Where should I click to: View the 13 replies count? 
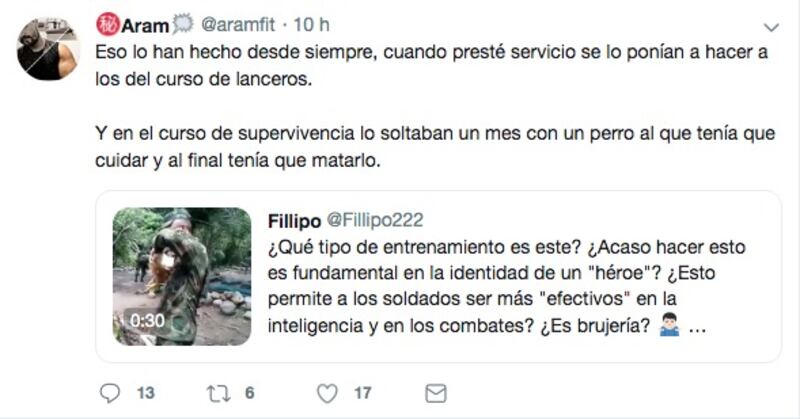click(145, 393)
